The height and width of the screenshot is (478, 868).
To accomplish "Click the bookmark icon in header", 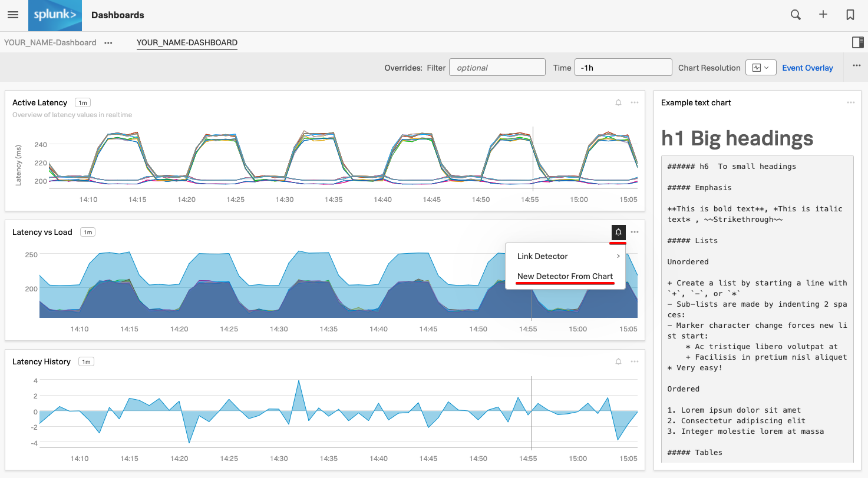I will point(850,15).
